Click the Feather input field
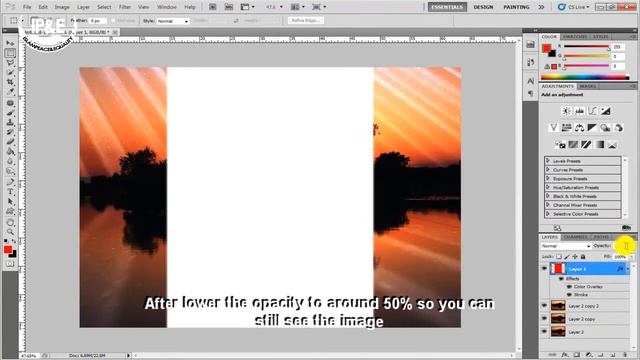The height and width of the screenshot is (360, 640). [98, 20]
